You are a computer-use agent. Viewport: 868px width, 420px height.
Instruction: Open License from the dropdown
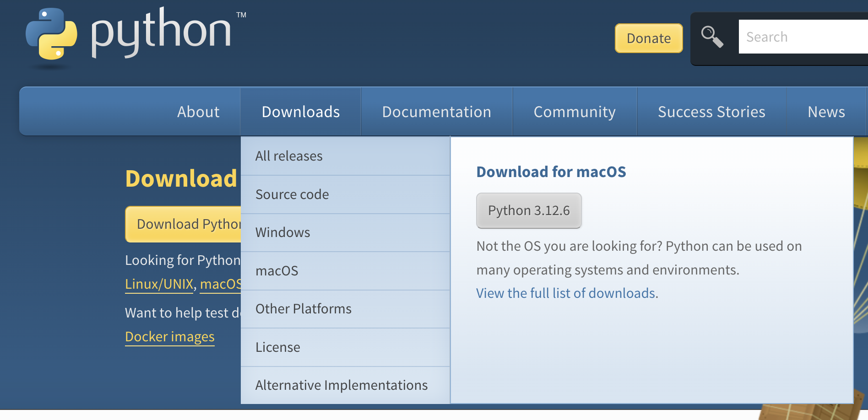tap(345, 347)
